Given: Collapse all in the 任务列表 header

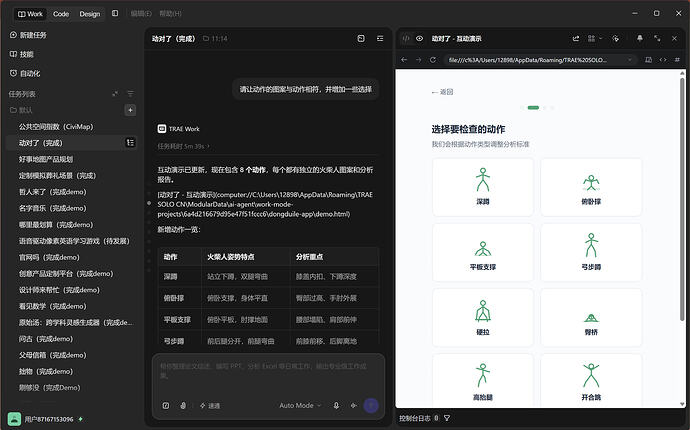Looking at the screenshot, I should 115,94.
